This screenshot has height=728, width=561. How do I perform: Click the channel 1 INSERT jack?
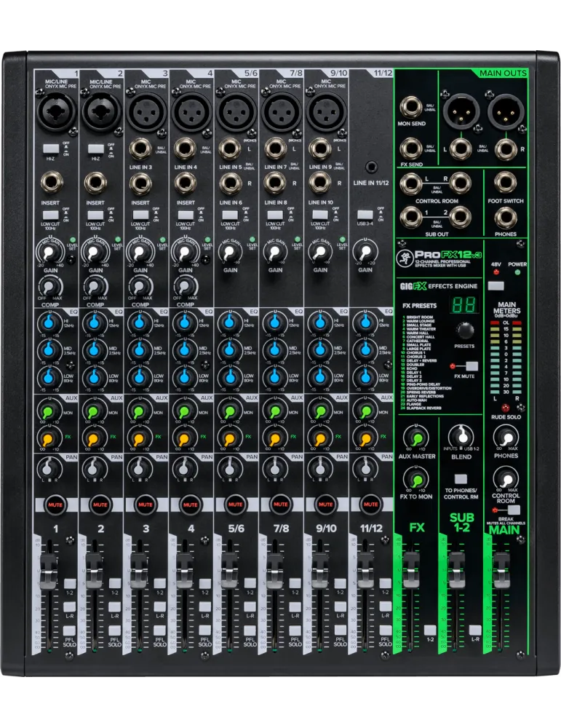click(51, 183)
